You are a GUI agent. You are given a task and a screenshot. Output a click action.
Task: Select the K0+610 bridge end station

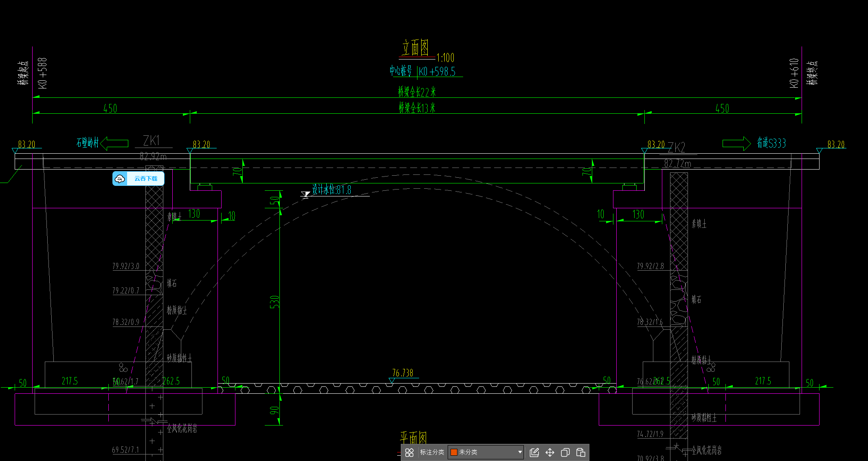point(794,73)
